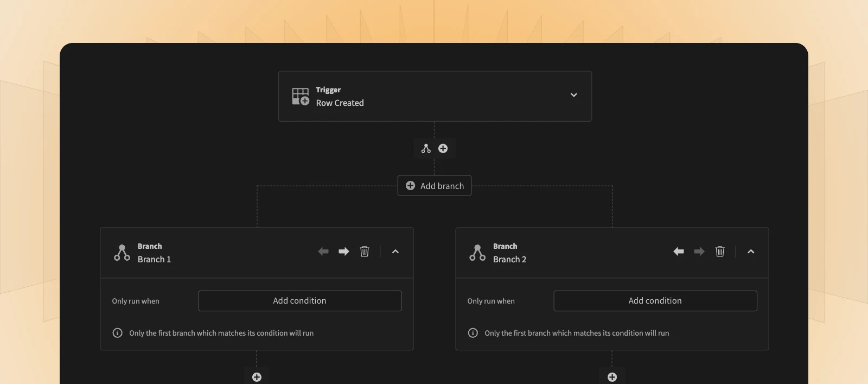Click the branch icon below the Trigger
Image resolution: width=868 pixels, height=384 pixels.
(426, 148)
